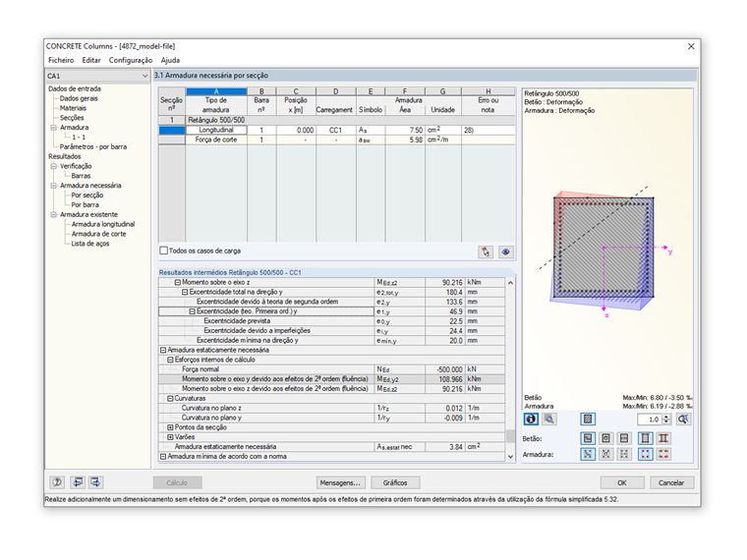This screenshot has width=747, height=560.
Task: Collapse 'Esforços internos de cálculo' group
Action: coord(170,360)
